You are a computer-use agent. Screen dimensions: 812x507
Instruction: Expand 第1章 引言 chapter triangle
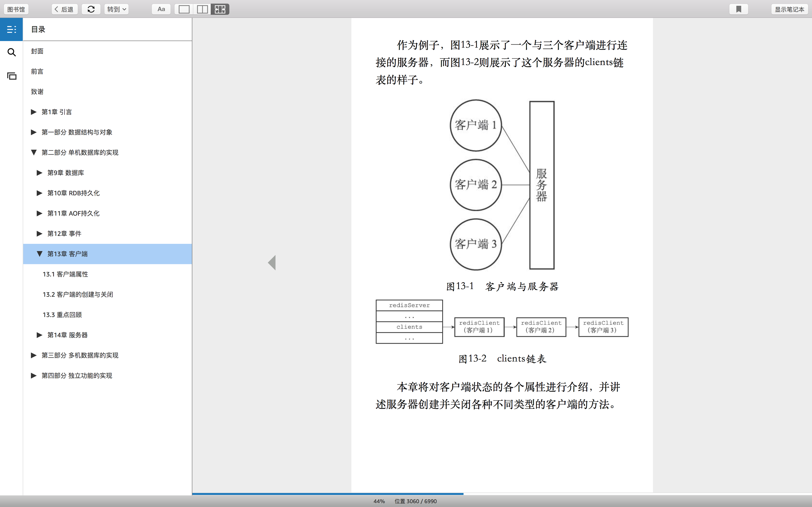[x=34, y=112]
